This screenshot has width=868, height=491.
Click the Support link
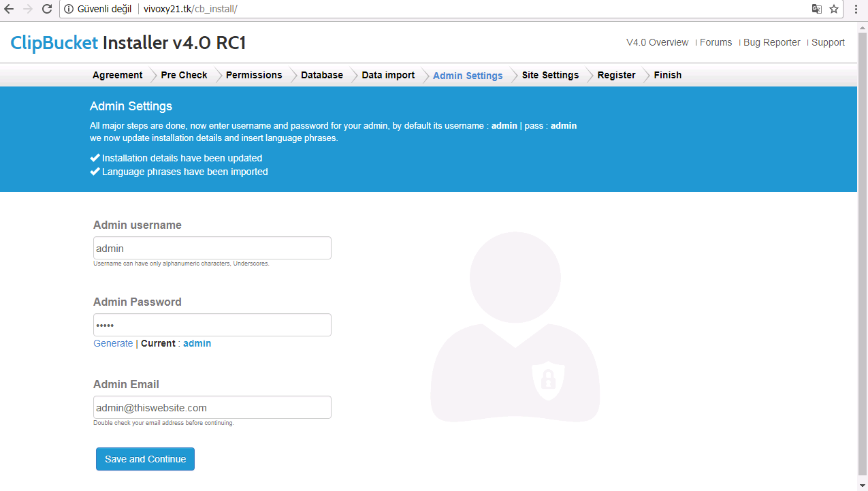point(828,42)
